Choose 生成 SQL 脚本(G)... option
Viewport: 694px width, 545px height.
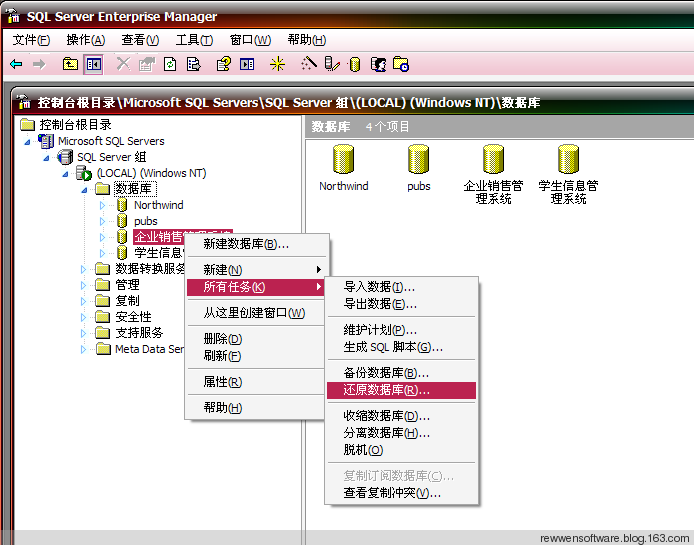[401, 348]
